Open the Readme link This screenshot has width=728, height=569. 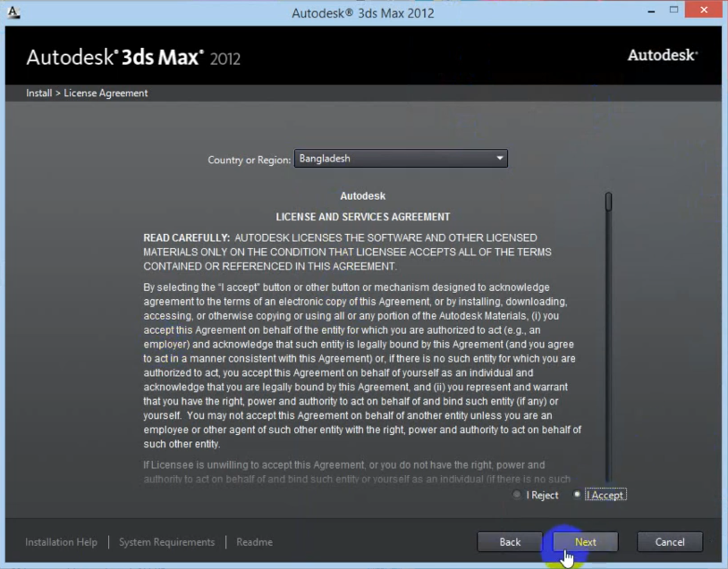pyautogui.click(x=255, y=542)
